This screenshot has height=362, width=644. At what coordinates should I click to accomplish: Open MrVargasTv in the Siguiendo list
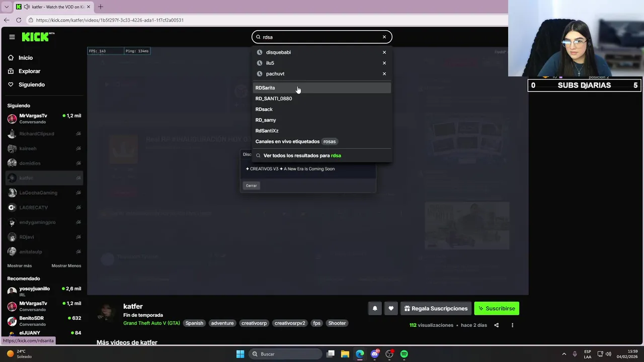(44, 119)
